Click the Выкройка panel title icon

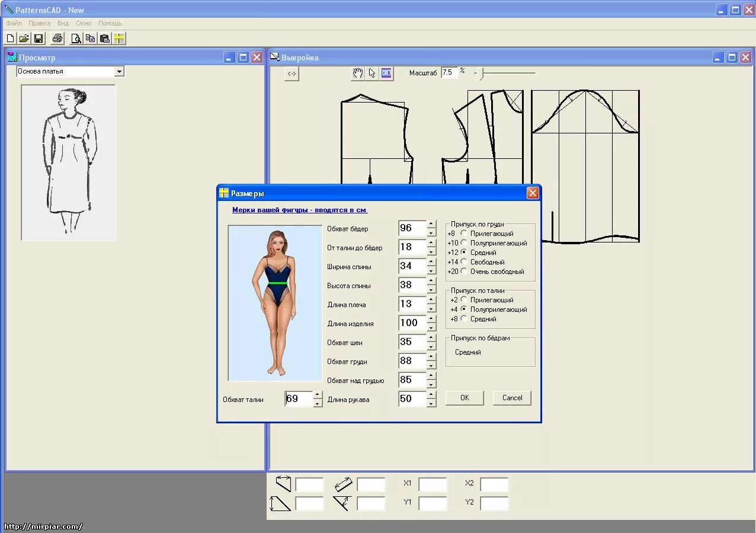(274, 57)
